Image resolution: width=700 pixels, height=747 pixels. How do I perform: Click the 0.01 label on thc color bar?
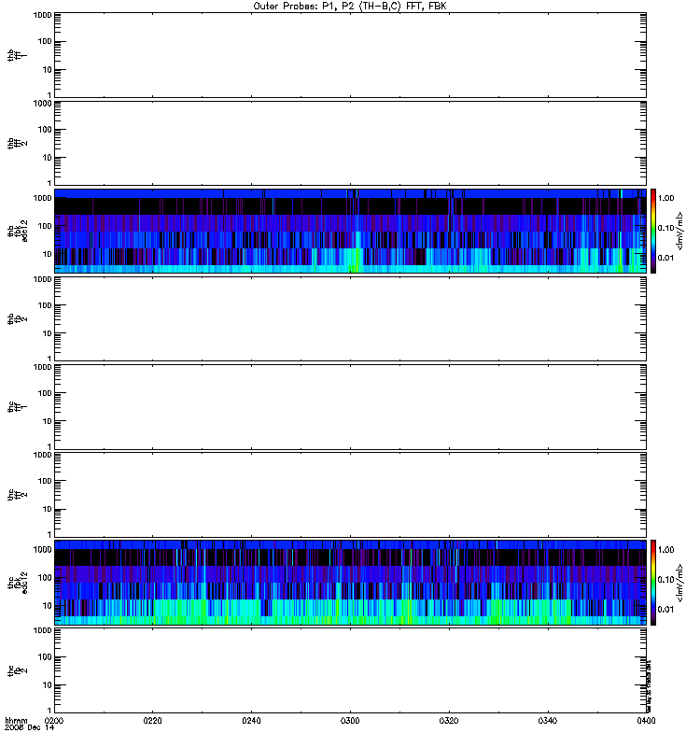point(666,610)
